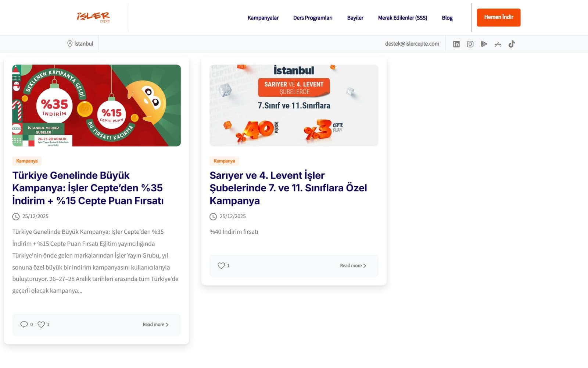This screenshot has height=368, width=588.
Task: Click the first card's excerpt paragraph
Action: 96,261
